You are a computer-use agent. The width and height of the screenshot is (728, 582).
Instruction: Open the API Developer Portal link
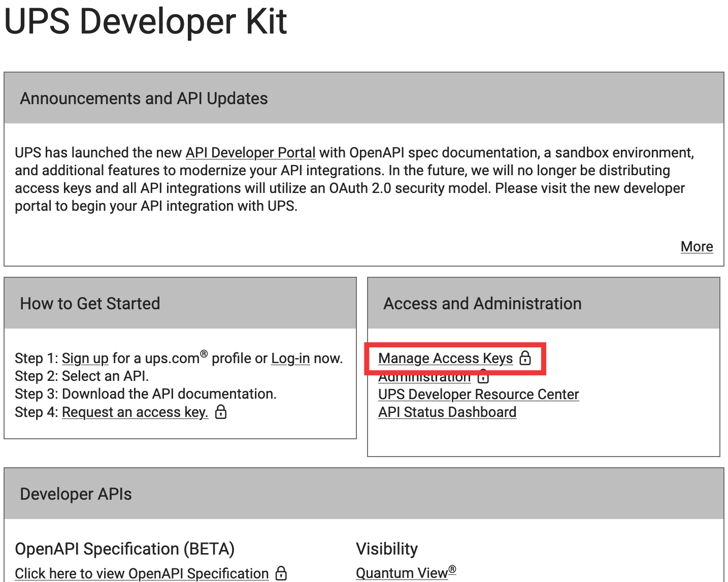click(x=250, y=152)
